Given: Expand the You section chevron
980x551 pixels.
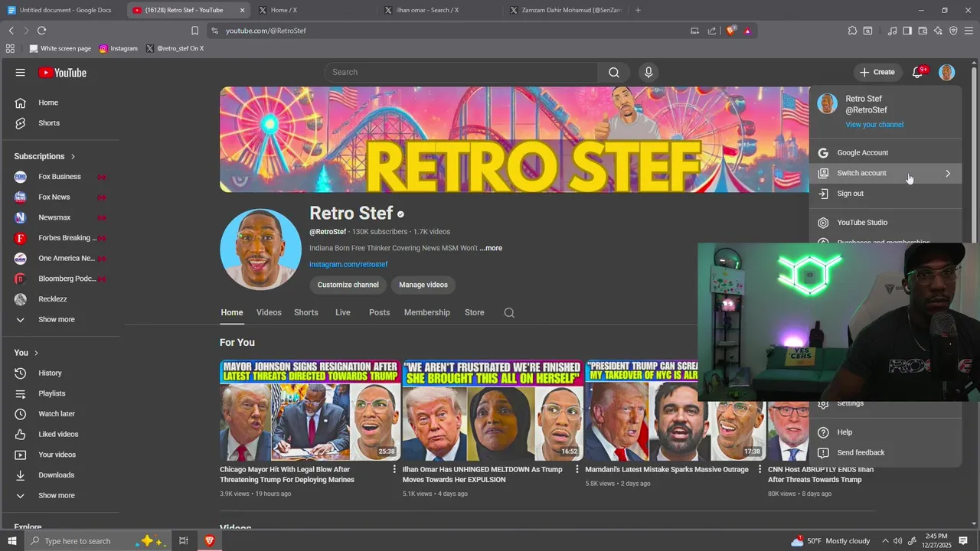Looking at the screenshot, I should pyautogui.click(x=36, y=353).
